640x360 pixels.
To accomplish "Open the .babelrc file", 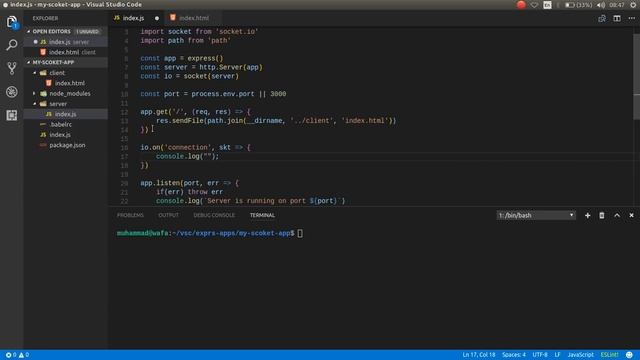I will [x=66, y=124].
